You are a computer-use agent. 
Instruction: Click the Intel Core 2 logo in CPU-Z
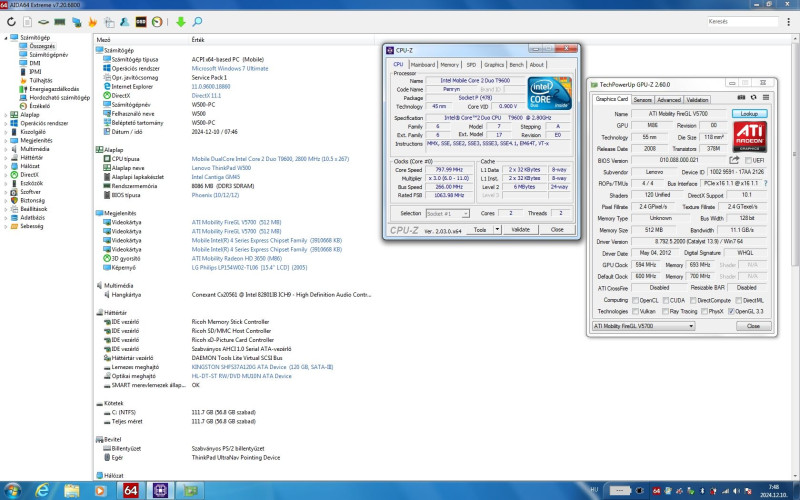pos(549,93)
